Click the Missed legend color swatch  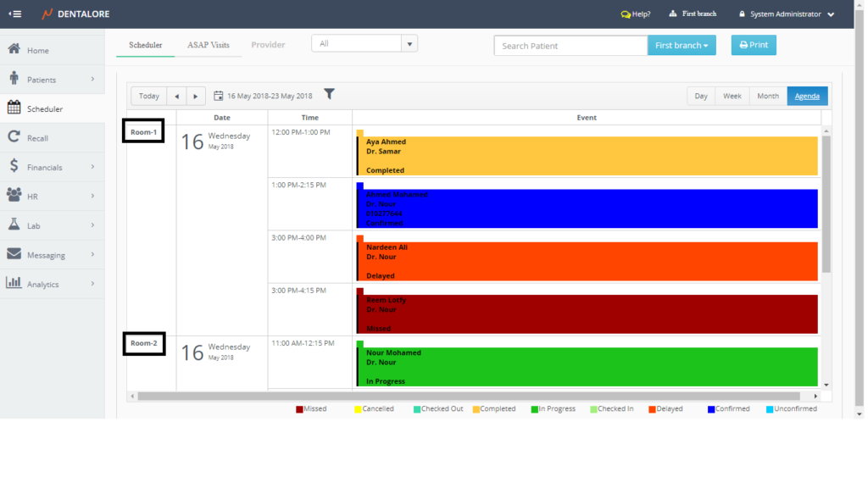[x=299, y=409]
